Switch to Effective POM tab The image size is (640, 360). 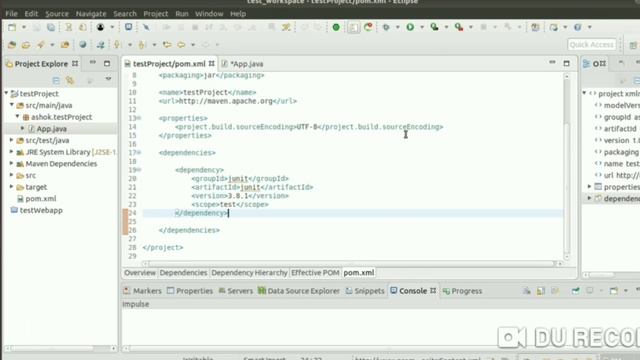click(x=315, y=273)
